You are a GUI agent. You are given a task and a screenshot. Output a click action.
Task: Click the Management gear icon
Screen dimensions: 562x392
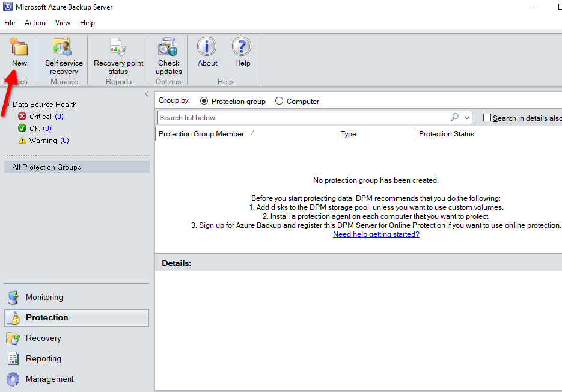click(x=13, y=379)
